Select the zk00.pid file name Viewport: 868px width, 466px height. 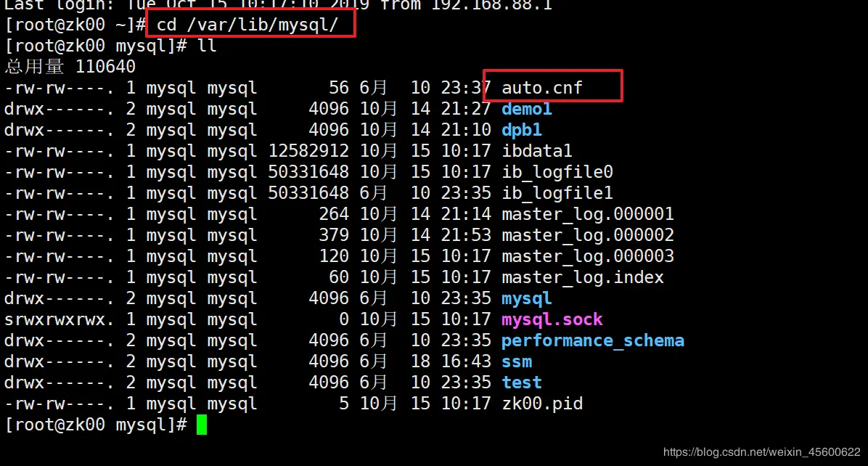point(542,404)
